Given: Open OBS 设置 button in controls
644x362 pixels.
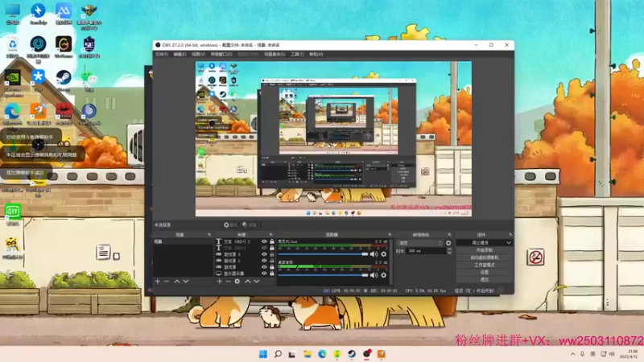Looking at the screenshot, I should coord(485,272).
